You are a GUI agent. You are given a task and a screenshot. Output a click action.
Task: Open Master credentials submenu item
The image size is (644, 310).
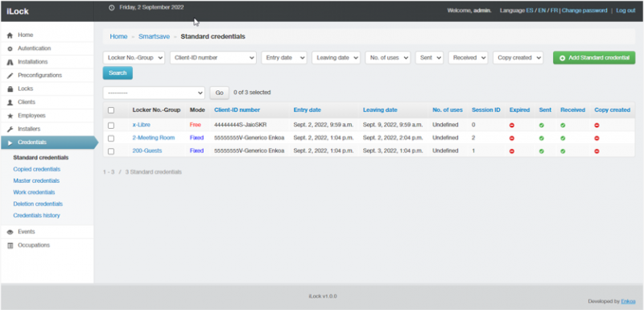pyautogui.click(x=36, y=180)
